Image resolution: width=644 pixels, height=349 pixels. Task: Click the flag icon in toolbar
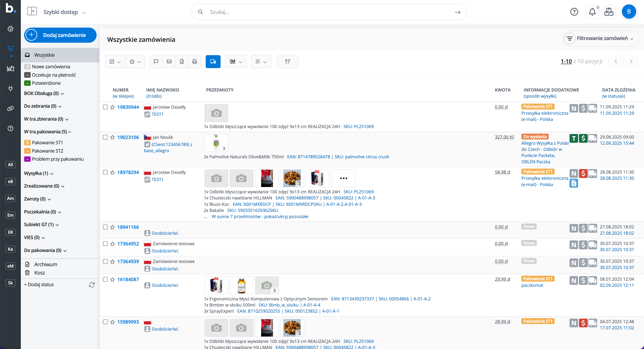156,62
